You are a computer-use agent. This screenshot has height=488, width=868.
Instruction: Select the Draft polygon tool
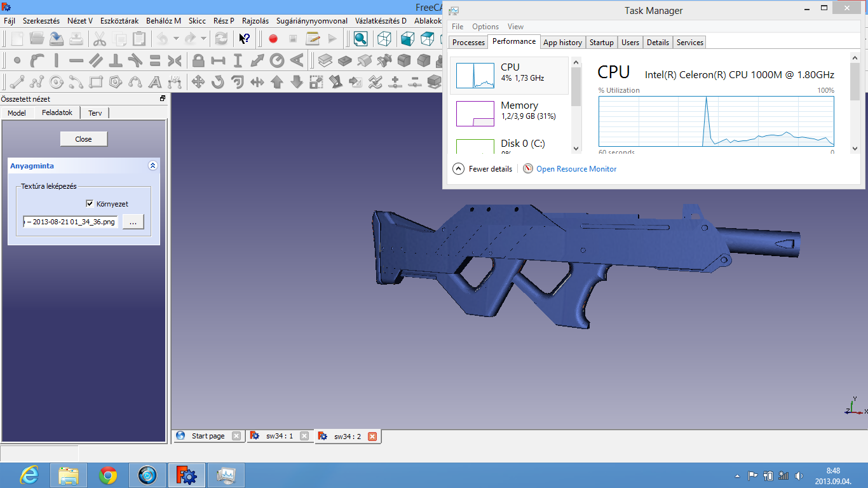tap(116, 82)
